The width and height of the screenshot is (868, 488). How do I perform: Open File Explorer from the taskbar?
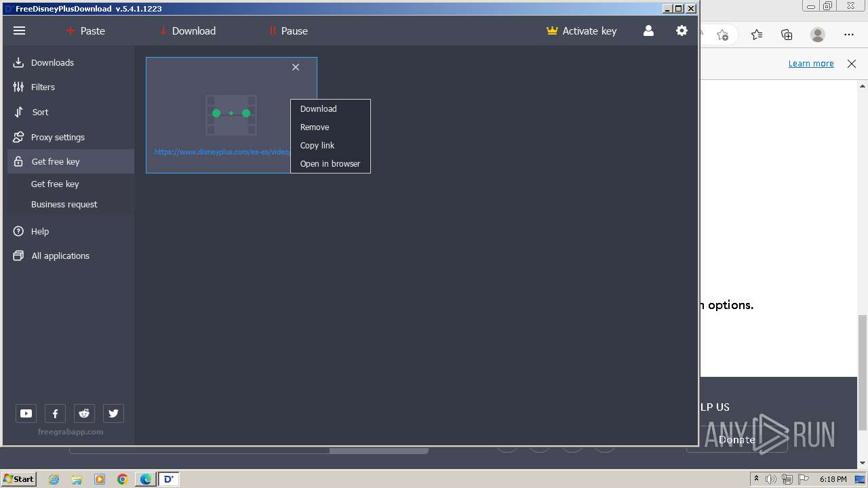[x=77, y=479]
